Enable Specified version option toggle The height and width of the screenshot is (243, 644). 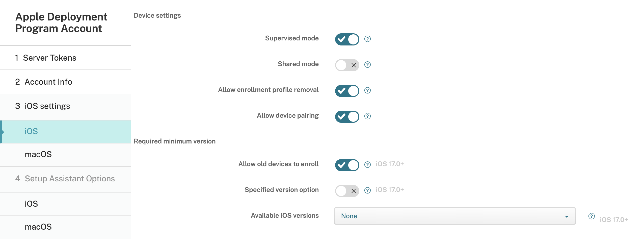347,191
